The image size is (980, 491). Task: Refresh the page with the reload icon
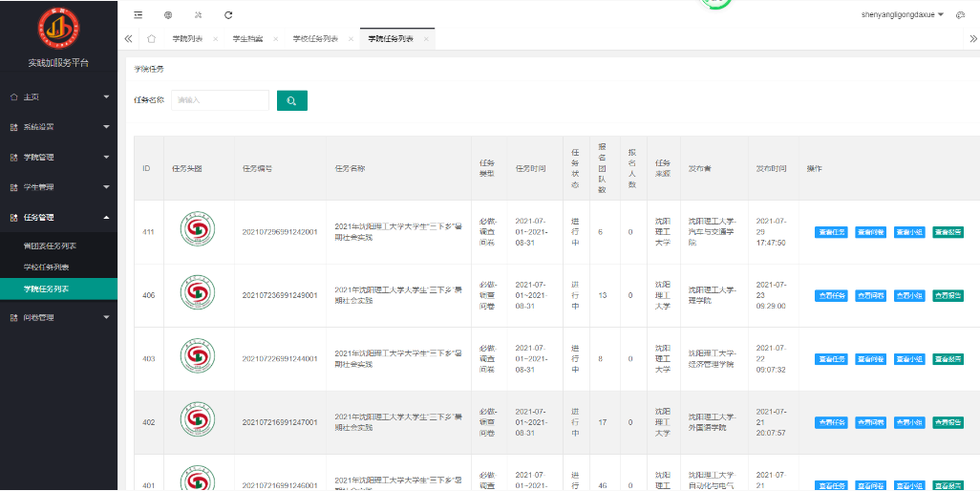pos(228,15)
